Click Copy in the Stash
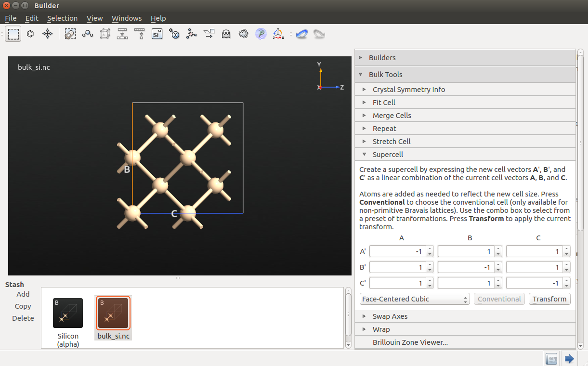This screenshot has width=588, height=366. [23, 306]
